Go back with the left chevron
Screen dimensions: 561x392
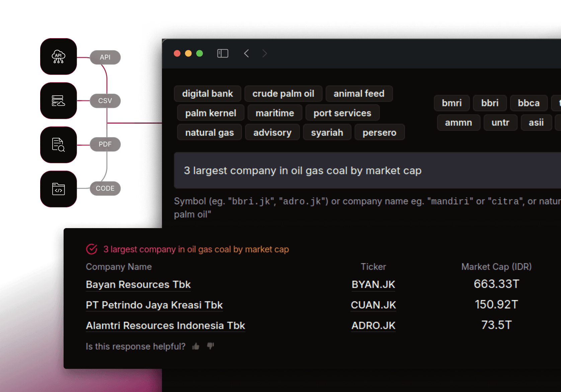[x=246, y=54]
